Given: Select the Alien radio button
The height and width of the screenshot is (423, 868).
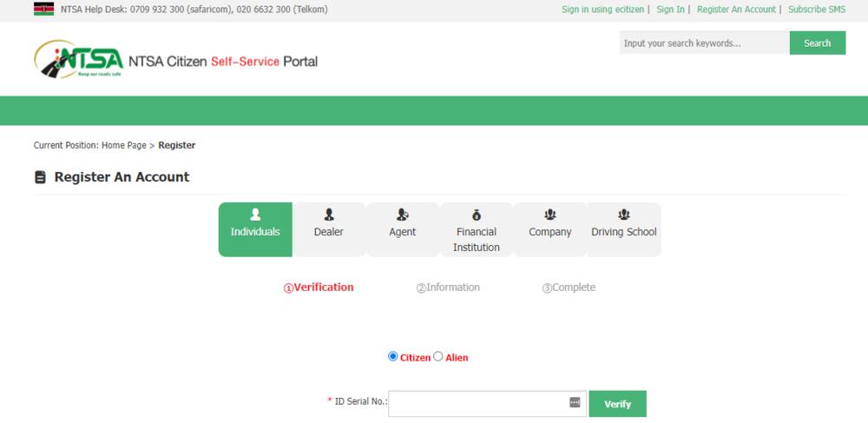Looking at the screenshot, I should pos(437,357).
